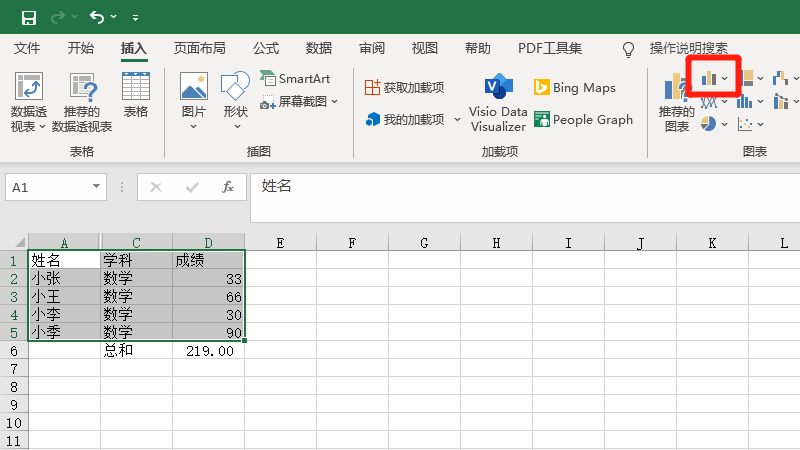Insert a scatter or bubble chart
The height and width of the screenshot is (450, 800).
(746, 124)
